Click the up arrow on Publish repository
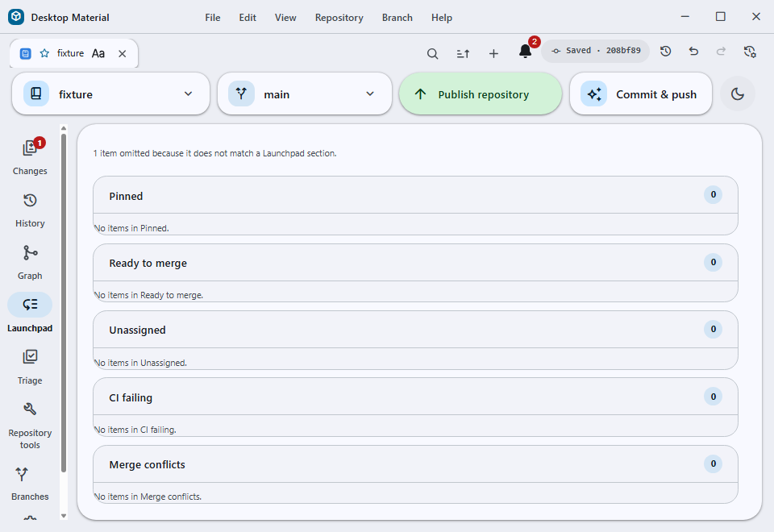Screen dimensions: 774x532 point(421,94)
